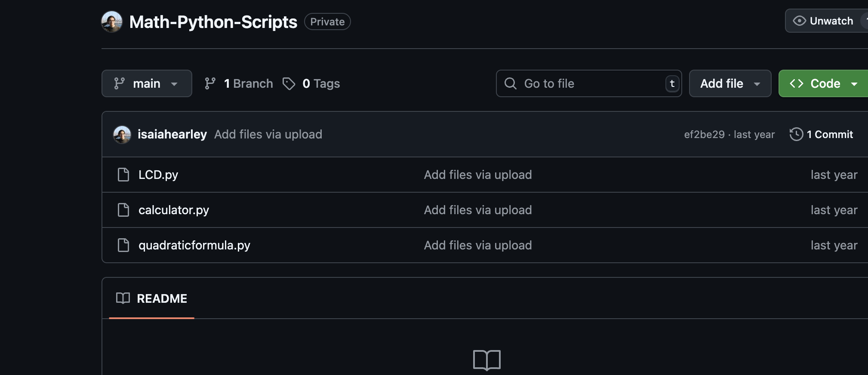This screenshot has height=375, width=868.
Task: Click the large book icon in the README area
Action: point(486,360)
